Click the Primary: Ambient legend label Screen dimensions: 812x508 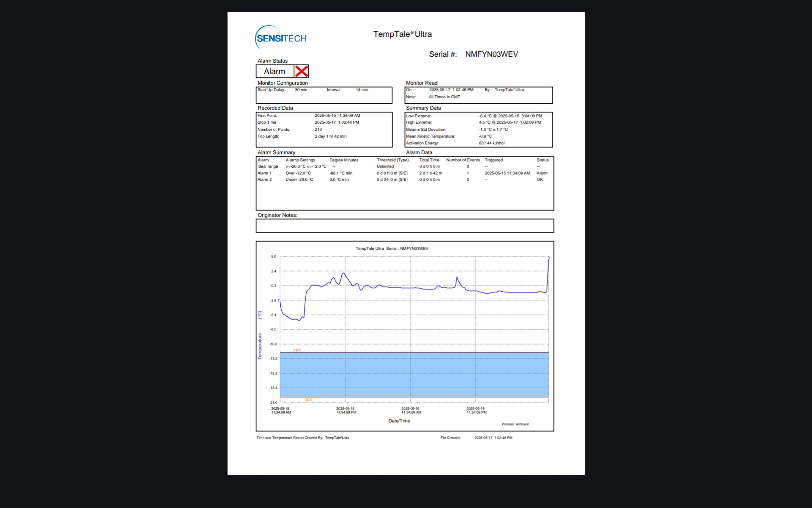515,424
